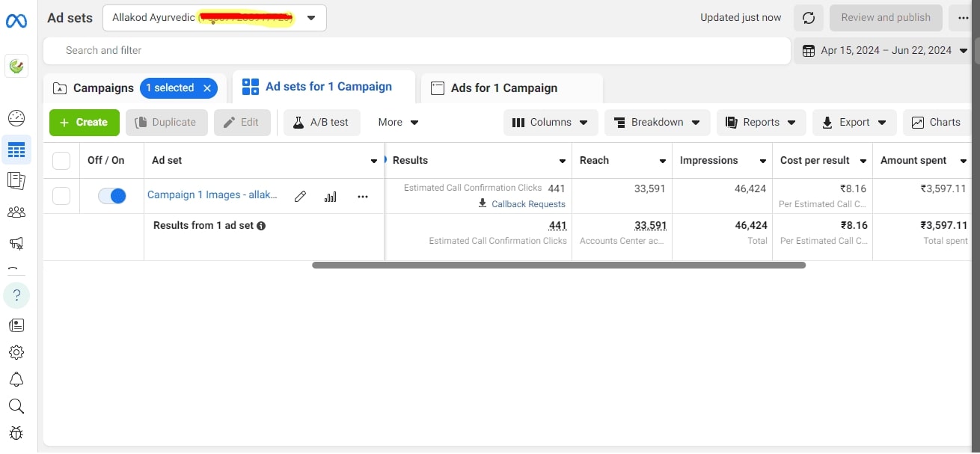Viewport: 980px width, 454px height.
Task: Switch to Ads for 1 Campaign tab
Action: (512, 88)
